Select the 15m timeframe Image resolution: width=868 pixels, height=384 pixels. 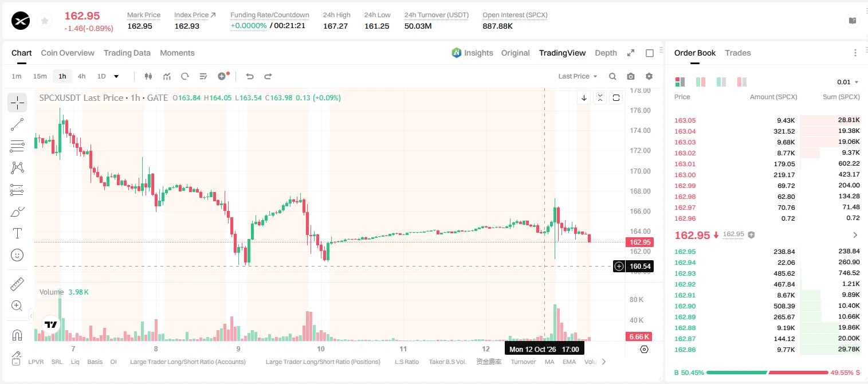coord(40,76)
